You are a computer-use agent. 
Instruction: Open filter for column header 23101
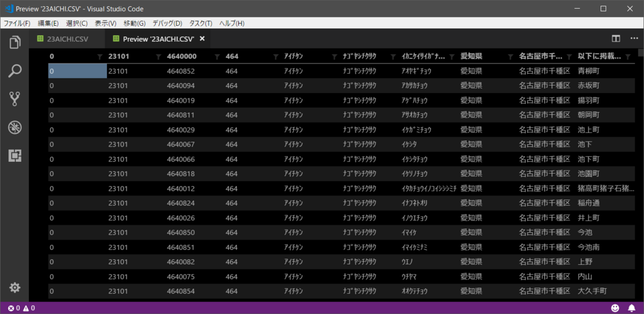[x=158, y=57]
